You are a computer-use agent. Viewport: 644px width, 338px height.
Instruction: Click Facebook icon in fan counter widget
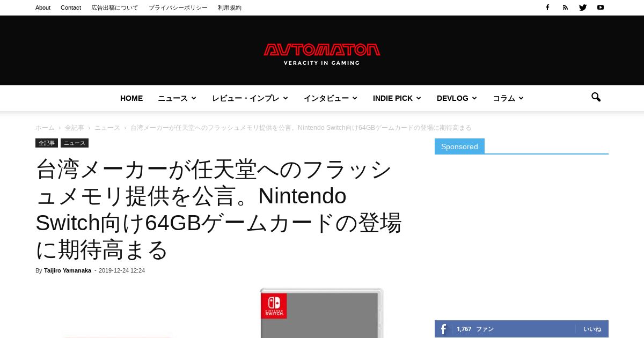(443, 329)
